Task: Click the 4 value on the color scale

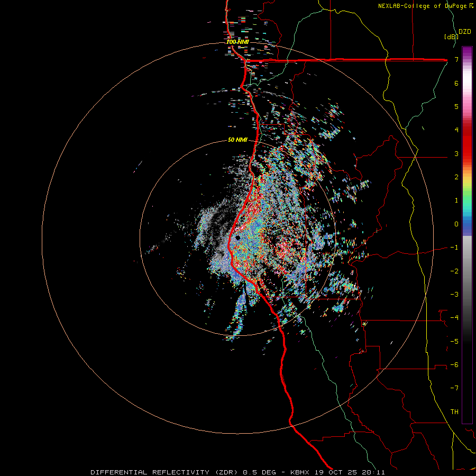Action: (456, 130)
